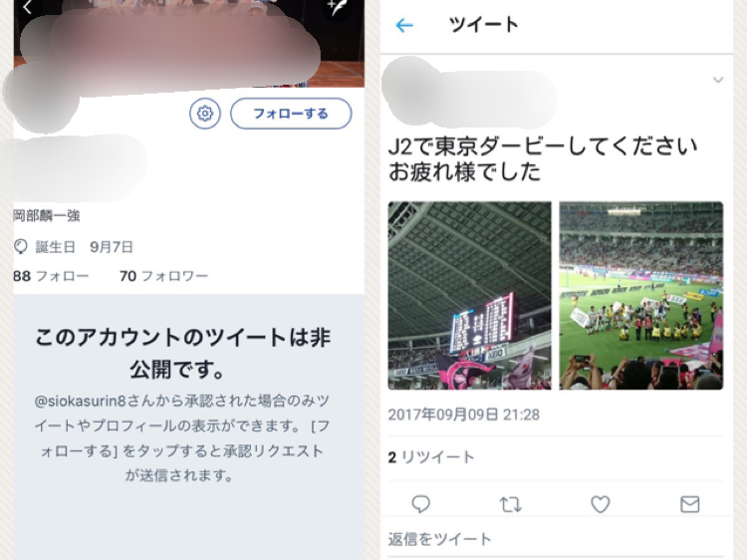Tap the tweet timestamp 2017年09月09日 21:28
This screenshot has height=560, width=747.
point(463,415)
